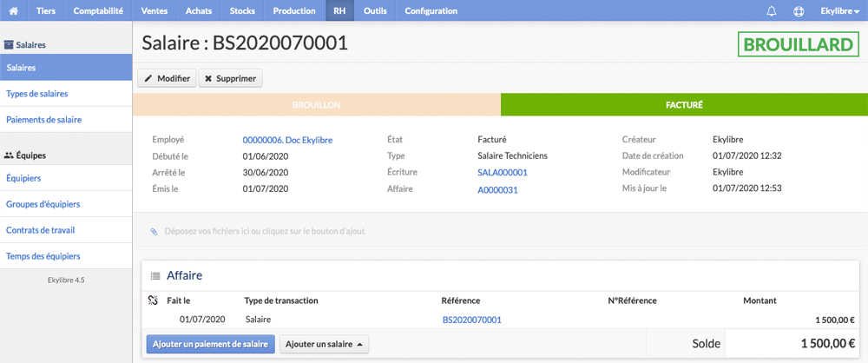The image size is (868, 363).
Task: Click the Affaire panel title
Action: tap(184, 275)
